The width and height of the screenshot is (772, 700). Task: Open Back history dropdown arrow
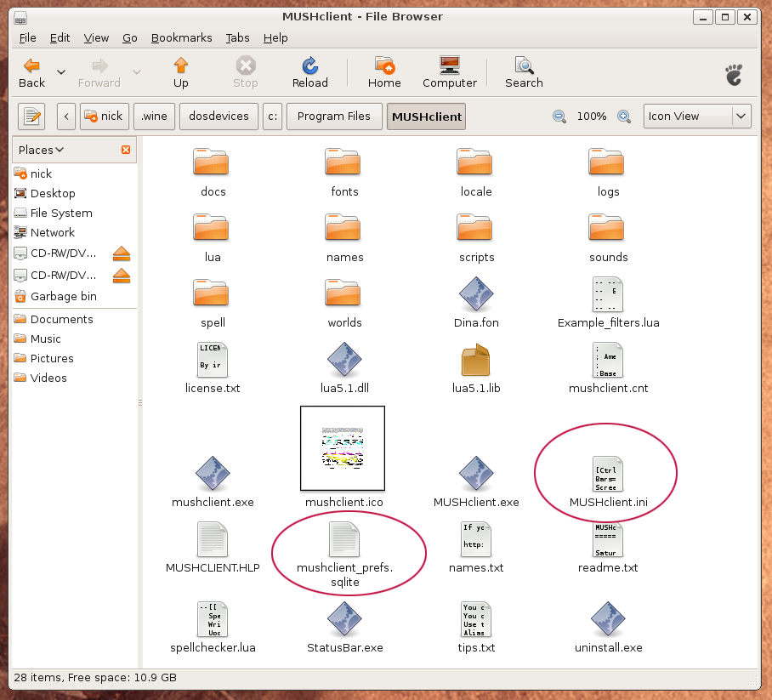pos(61,72)
